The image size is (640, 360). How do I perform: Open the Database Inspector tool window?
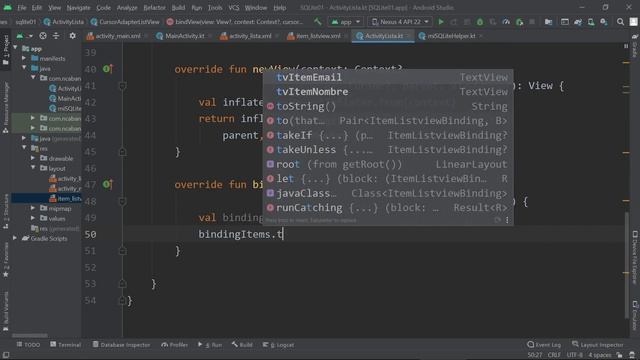tap(121, 345)
